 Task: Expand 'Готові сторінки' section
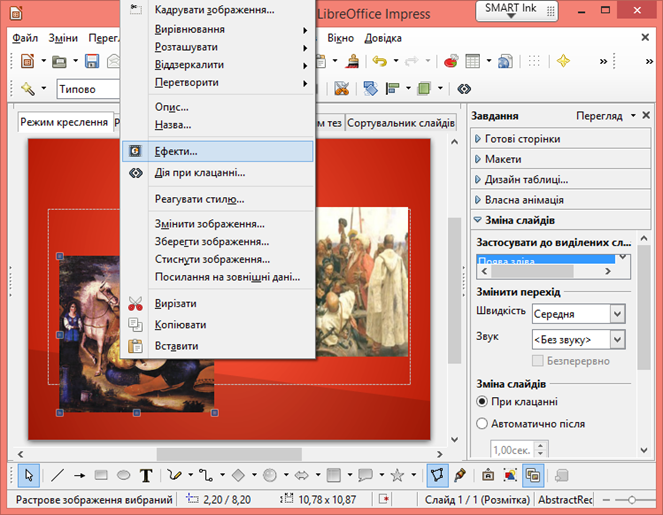coord(560,139)
